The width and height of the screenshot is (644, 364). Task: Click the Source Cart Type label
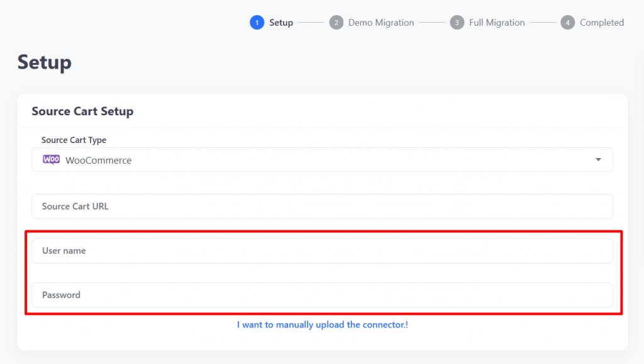[74, 140]
